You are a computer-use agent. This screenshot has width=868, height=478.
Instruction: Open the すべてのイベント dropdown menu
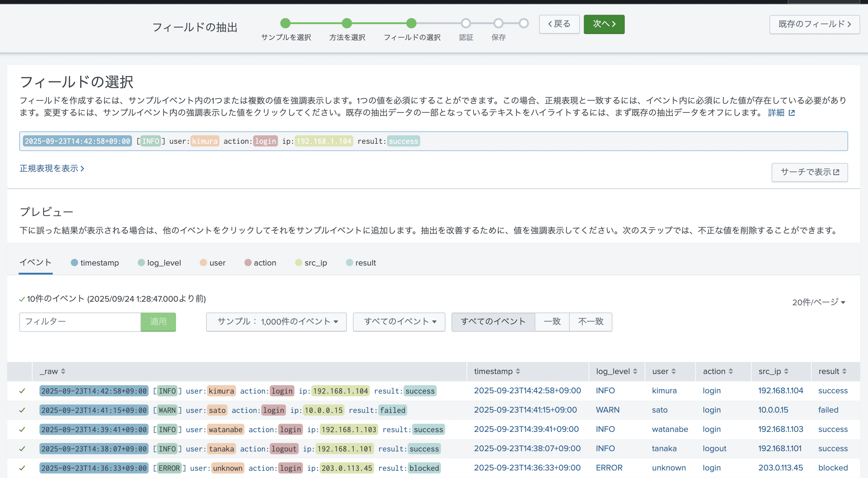[x=399, y=322]
